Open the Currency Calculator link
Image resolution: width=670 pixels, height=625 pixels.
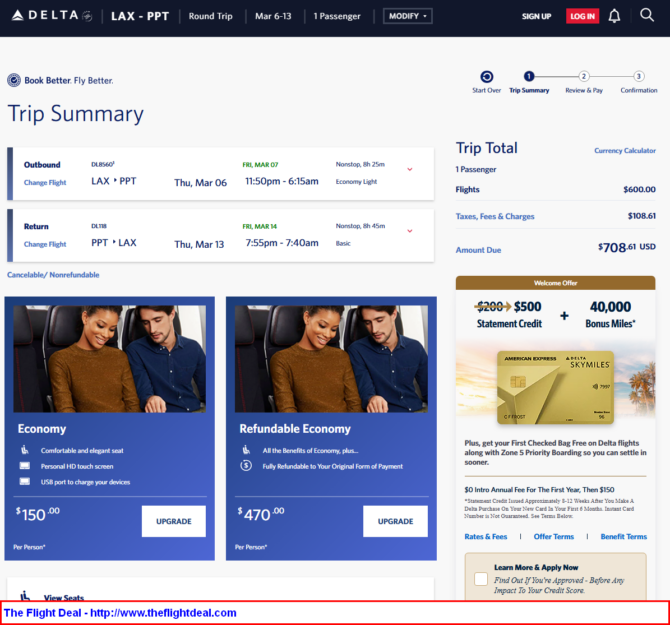click(625, 150)
